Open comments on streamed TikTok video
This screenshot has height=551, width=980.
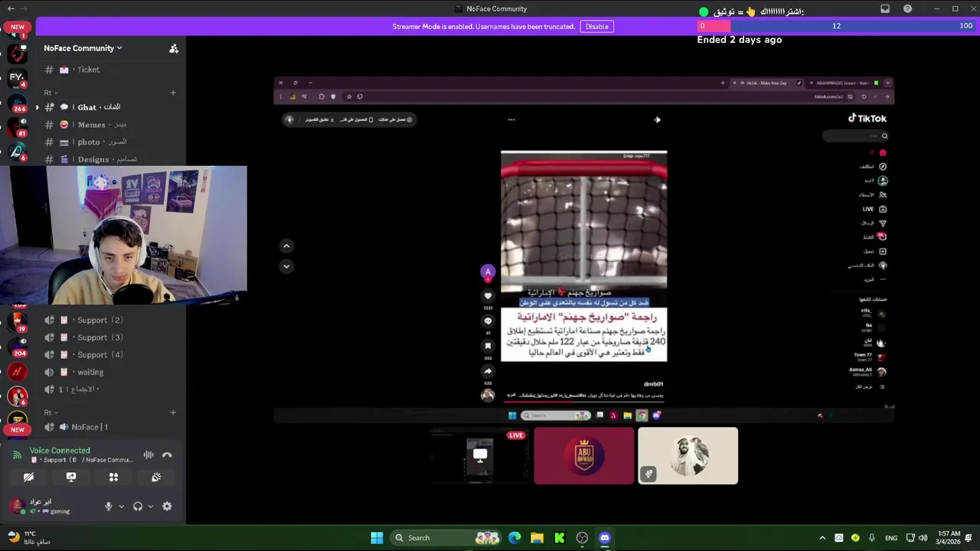(x=488, y=321)
